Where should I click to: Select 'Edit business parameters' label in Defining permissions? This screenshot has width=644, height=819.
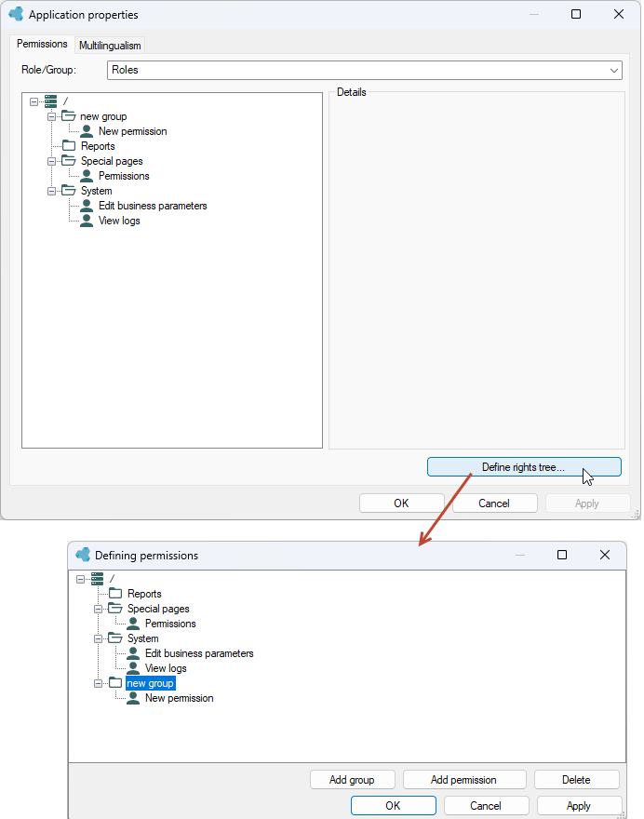tap(199, 653)
